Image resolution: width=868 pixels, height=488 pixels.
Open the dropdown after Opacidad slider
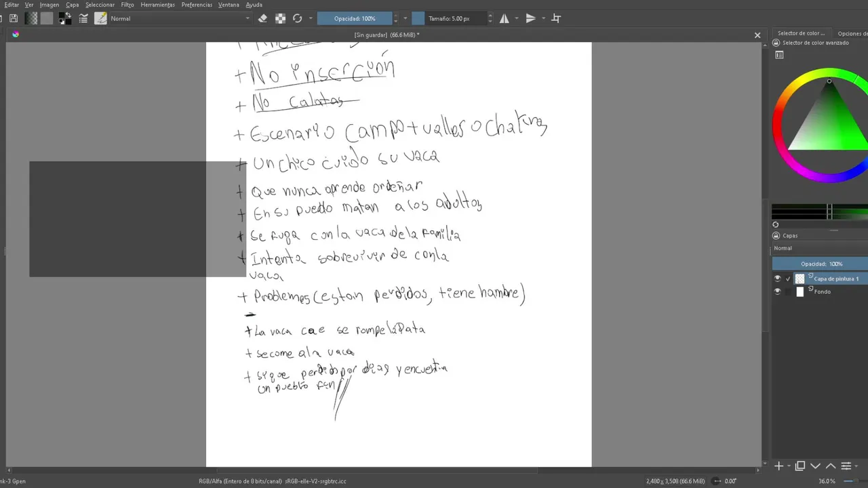pos(406,18)
